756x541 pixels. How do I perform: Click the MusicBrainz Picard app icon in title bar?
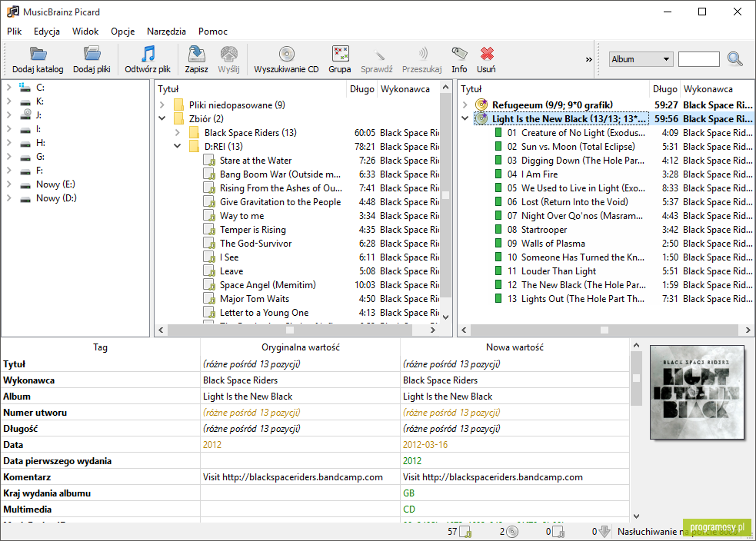[x=13, y=12]
